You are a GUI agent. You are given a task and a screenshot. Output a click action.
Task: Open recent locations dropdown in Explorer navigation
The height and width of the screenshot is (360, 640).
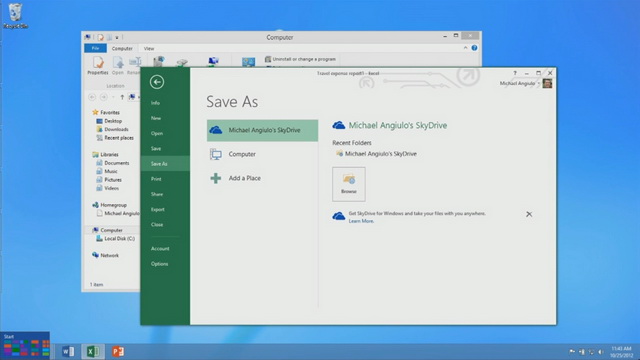113,97
